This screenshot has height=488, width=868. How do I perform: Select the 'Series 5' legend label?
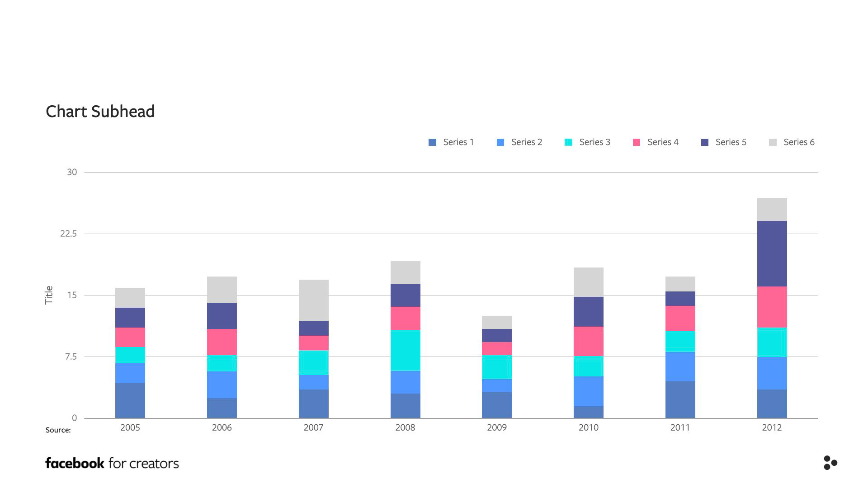731,142
